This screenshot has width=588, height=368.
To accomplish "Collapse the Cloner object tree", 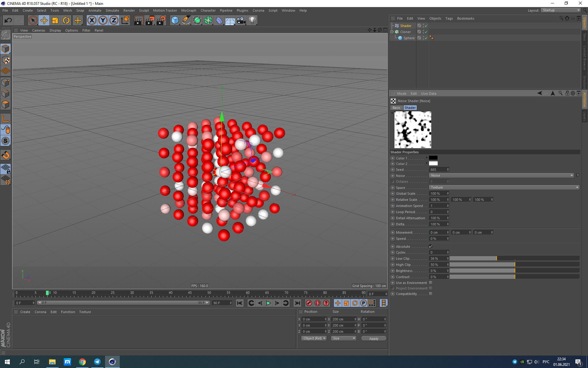I will click(392, 32).
